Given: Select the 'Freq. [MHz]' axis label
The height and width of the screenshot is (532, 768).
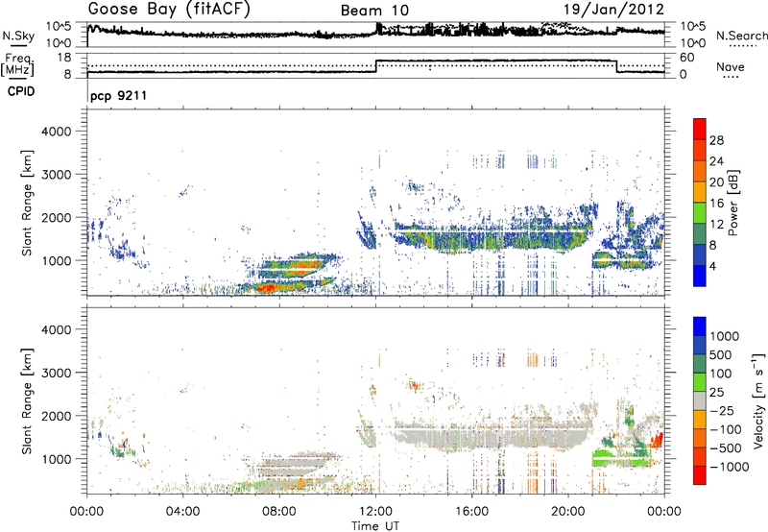Looking at the screenshot, I should click(17, 64).
